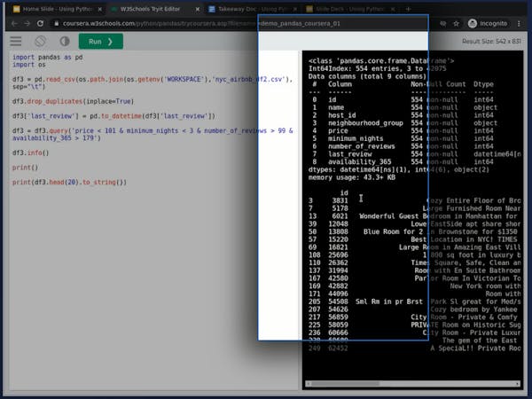The width and height of the screenshot is (532, 399).
Task: Open a new browser tab
Action: (409, 9)
